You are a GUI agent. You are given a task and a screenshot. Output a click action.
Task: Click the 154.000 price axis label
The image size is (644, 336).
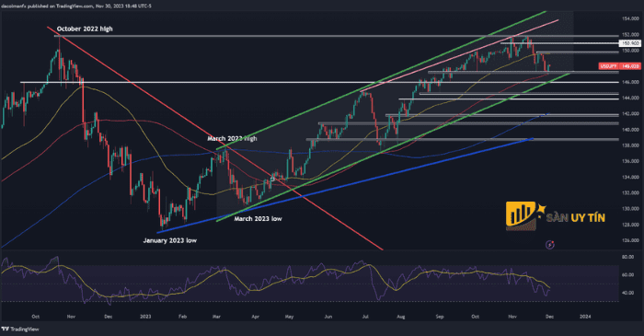[629, 19]
